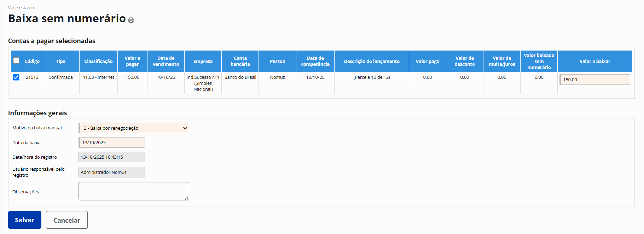The height and width of the screenshot is (234, 644).
Task: Open the Motivo da baixa manual dropdown
Action: click(x=134, y=128)
